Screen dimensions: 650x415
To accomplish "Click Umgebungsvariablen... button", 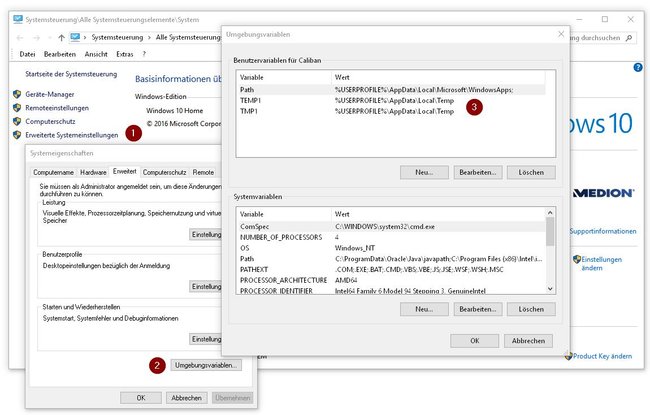I will click(x=206, y=365).
